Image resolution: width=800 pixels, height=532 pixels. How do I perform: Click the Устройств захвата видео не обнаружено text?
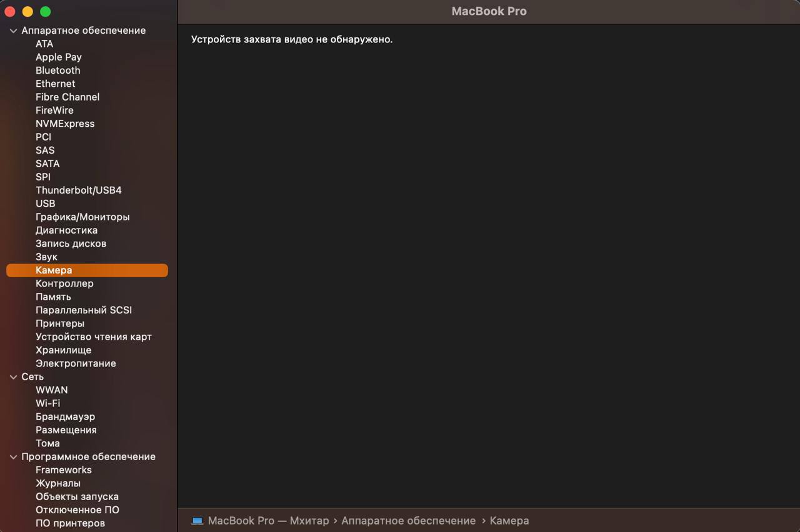coord(292,39)
